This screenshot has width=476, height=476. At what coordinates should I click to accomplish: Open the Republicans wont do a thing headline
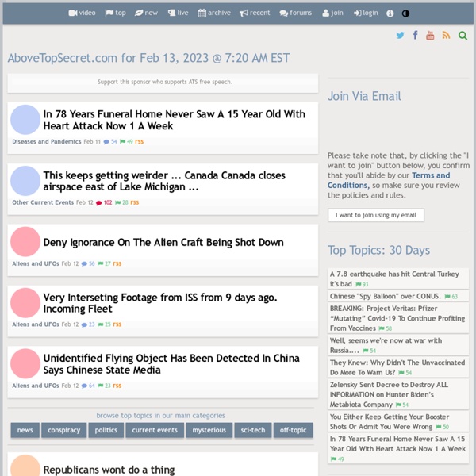pos(109,470)
